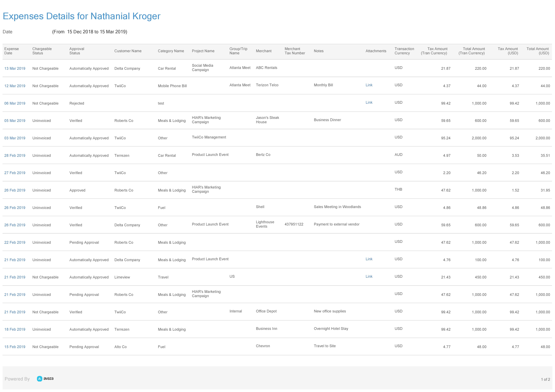The image size is (555, 392).
Task: Click the 31.95 total USD amount
Action: tap(545, 190)
